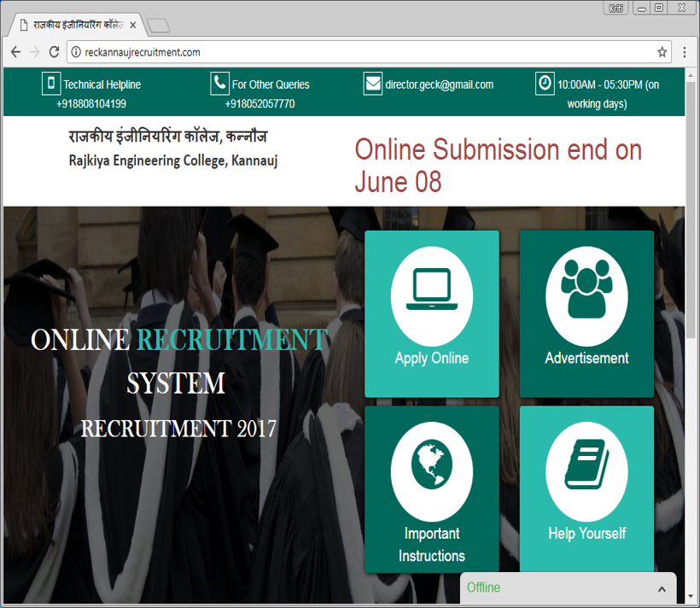The height and width of the screenshot is (608, 700).
Task: Go back using the browser back arrow
Action: (16, 52)
